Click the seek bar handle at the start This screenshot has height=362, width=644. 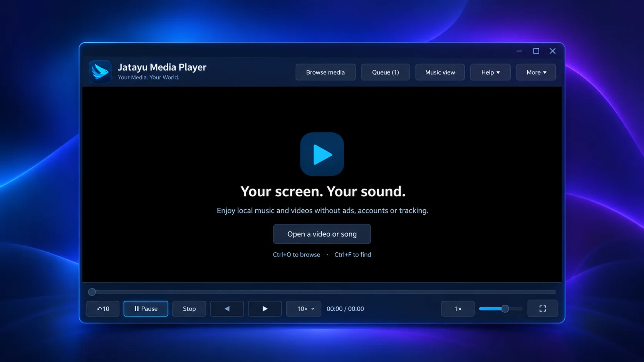pyautogui.click(x=92, y=292)
